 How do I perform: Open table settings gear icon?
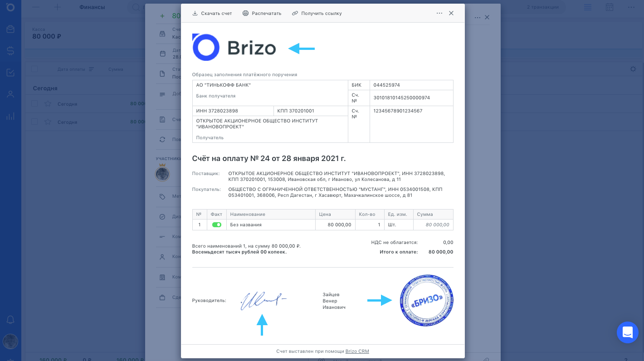pos(633,69)
